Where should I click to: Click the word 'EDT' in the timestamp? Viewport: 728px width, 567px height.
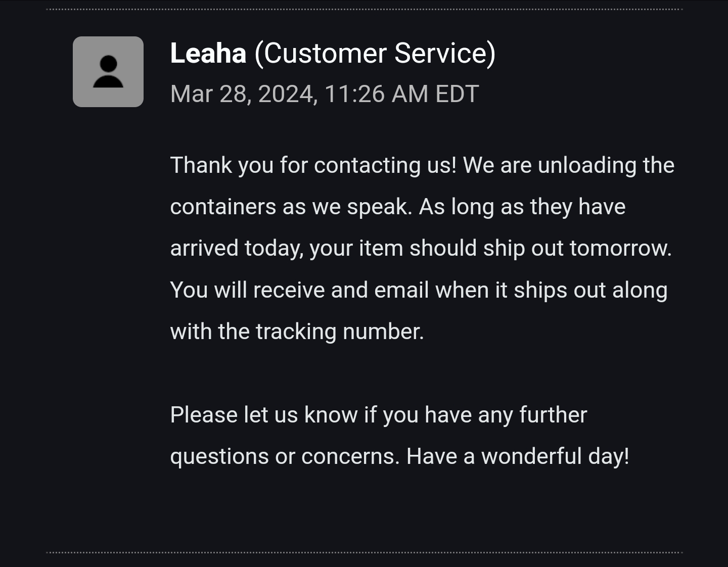click(457, 94)
